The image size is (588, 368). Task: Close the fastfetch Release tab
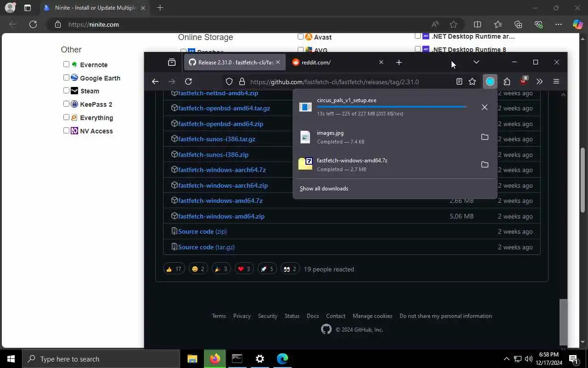tap(277, 62)
